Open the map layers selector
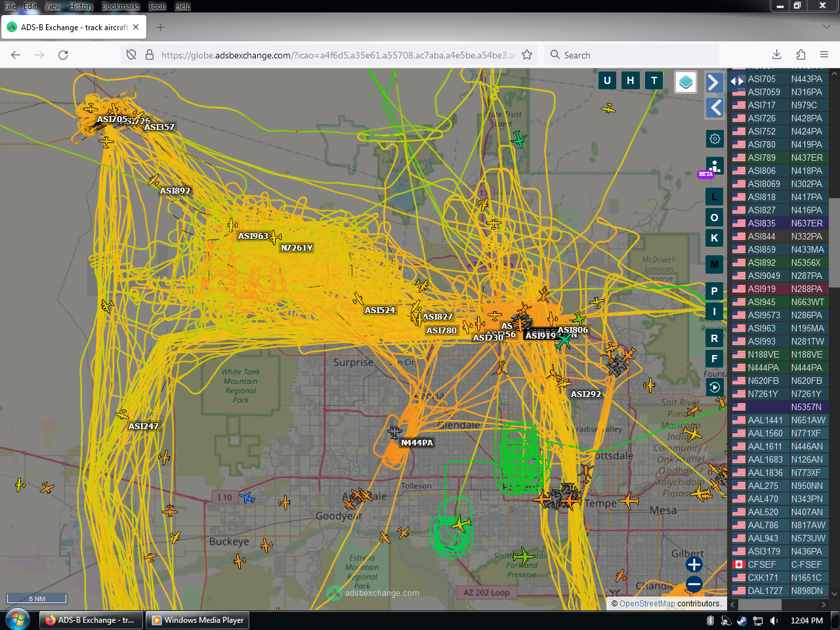The image size is (840, 630). tap(686, 82)
